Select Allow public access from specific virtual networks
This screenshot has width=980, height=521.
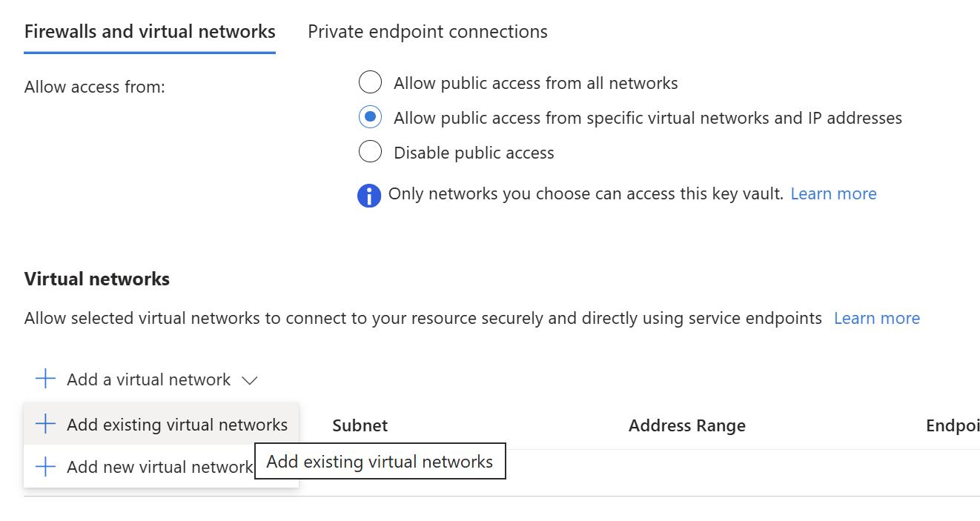(370, 117)
